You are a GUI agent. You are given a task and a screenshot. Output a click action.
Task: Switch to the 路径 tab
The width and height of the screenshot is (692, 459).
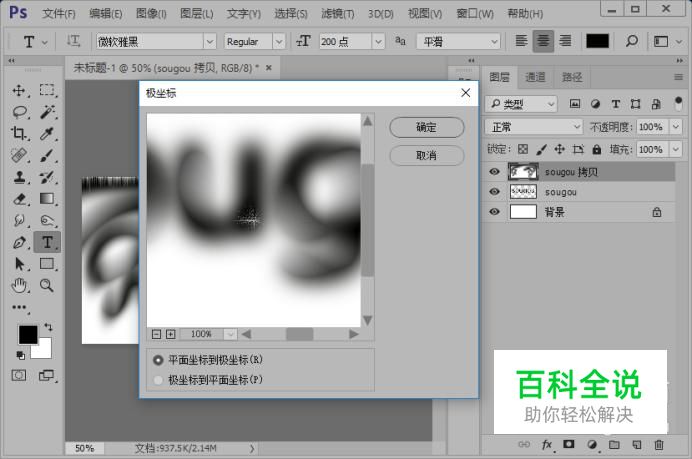pyautogui.click(x=572, y=77)
